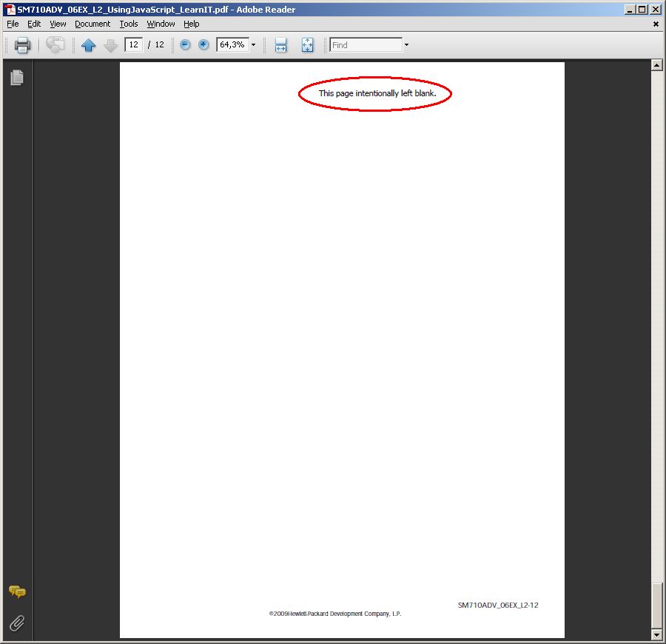This screenshot has width=666, height=644.
Task: Click the next page down arrow
Action: [x=110, y=45]
